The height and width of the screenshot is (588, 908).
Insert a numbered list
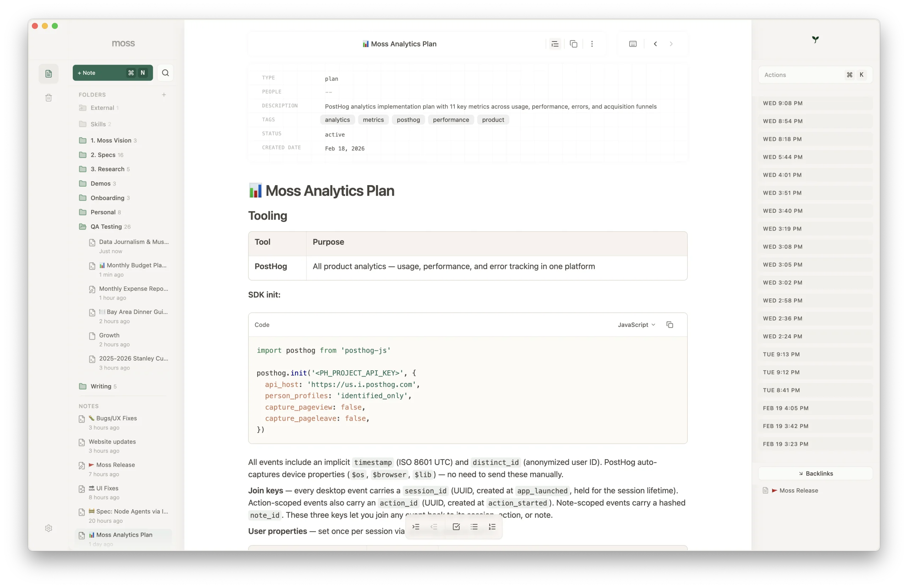click(x=492, y=527)
